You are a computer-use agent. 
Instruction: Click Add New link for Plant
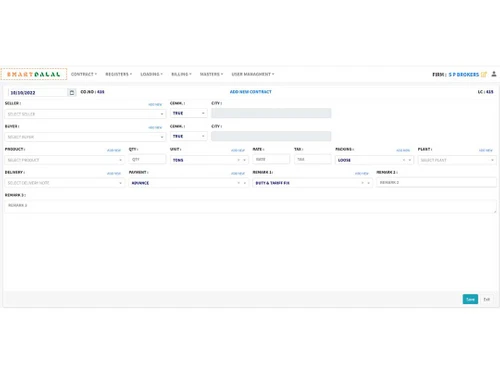point(486,150)
